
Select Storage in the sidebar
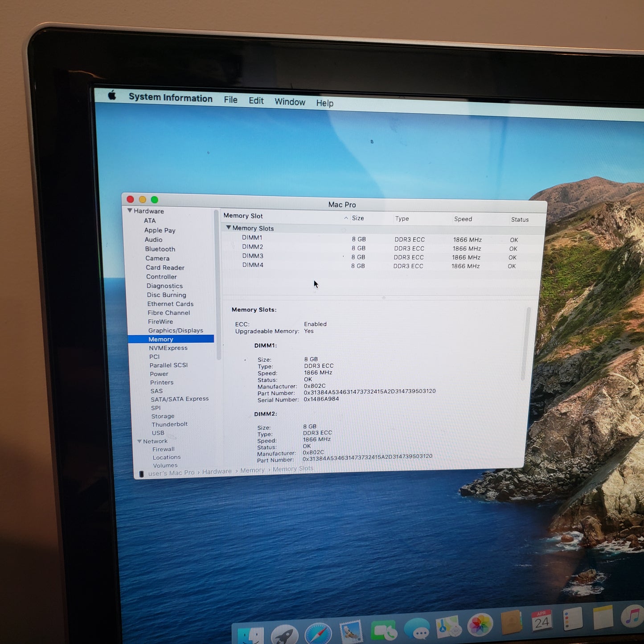click(x=163, y=416)
